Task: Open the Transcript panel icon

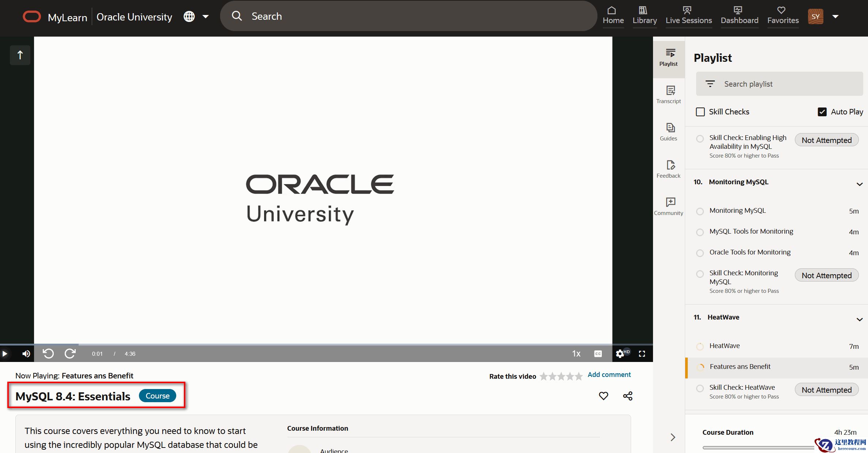Action: 670,94
